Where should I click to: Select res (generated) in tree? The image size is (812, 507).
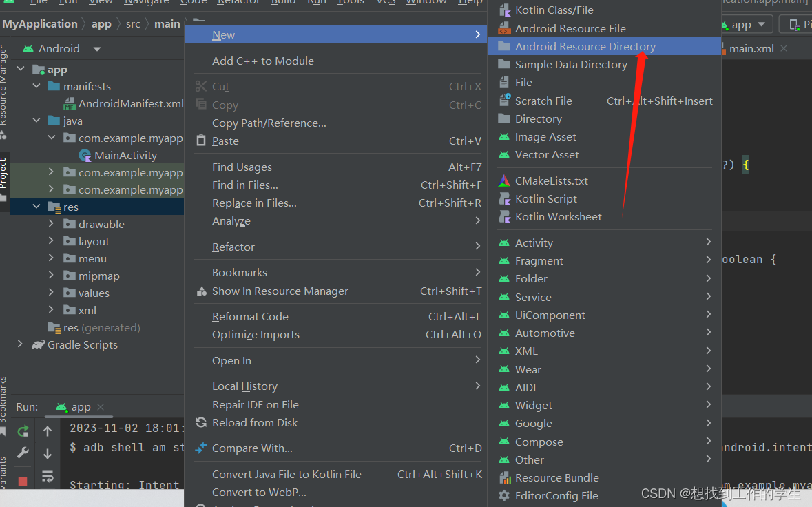point(101,328)
